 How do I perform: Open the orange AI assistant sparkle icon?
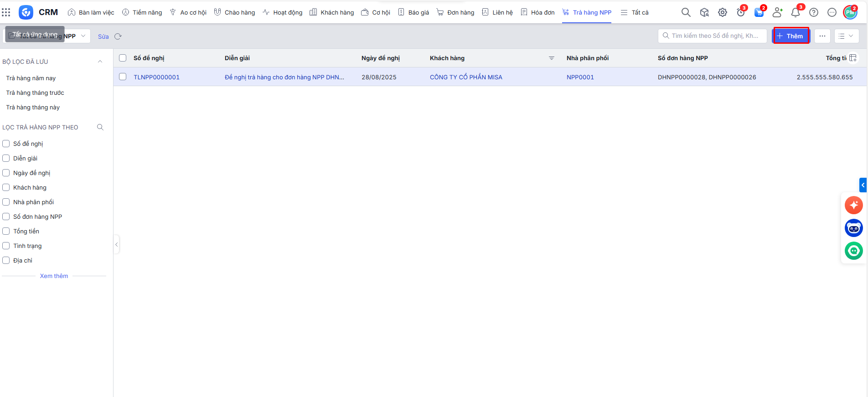853,205
